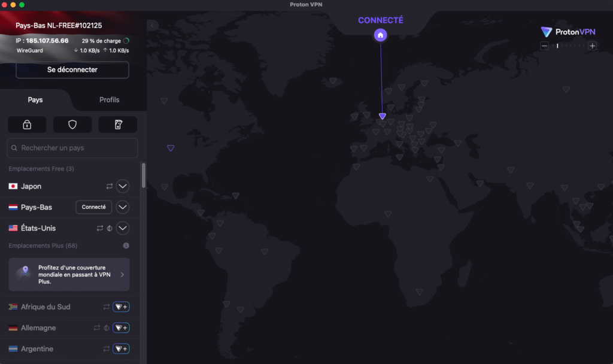Open info icon beside Emplacements Plus
The width and height of the screenshot is (613, 364).
[x=126, y=245]
